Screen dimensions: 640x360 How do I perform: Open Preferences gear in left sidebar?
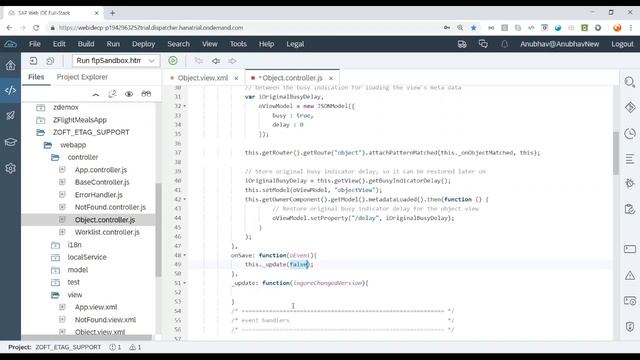pos(10,168)
